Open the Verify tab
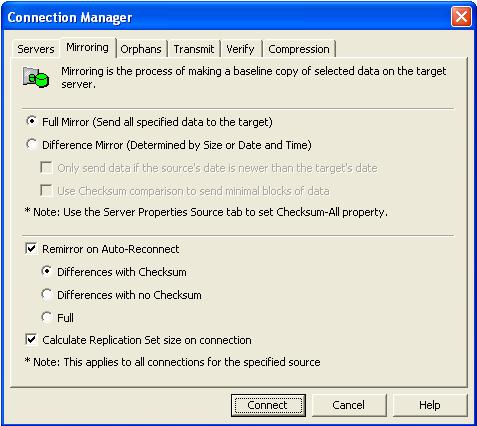The height and width of the screenshot is (426, 477). coord(240,49)
